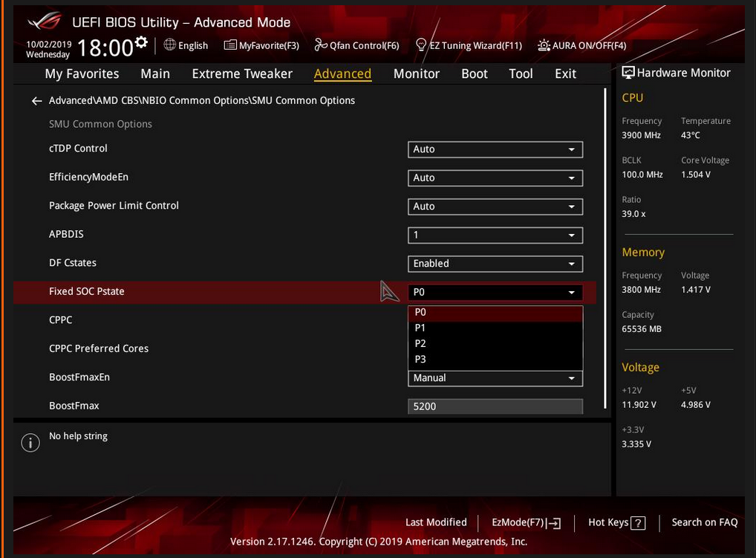This screenshot has width=756, height=558.
Task: Switch to the Boot tab
Action: pyautogui.click(x=475, y=74)
